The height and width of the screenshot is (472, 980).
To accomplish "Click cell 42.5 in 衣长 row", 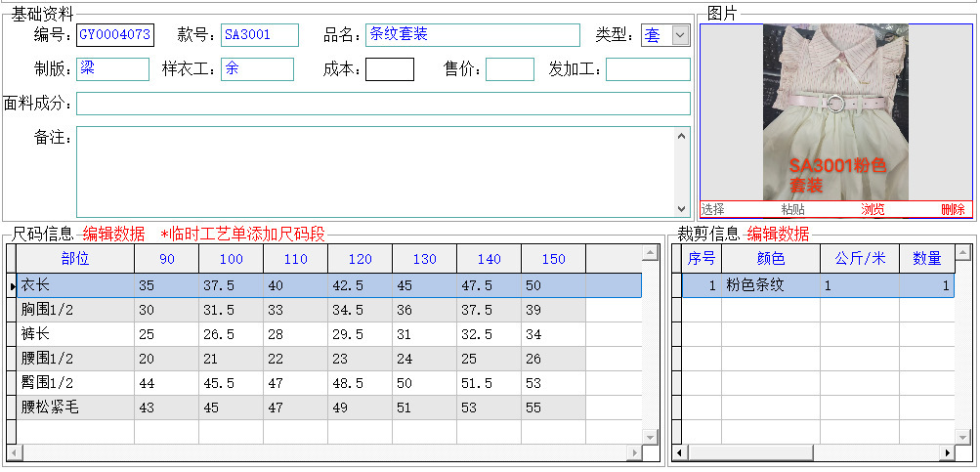I will click(x=360, y=285).
